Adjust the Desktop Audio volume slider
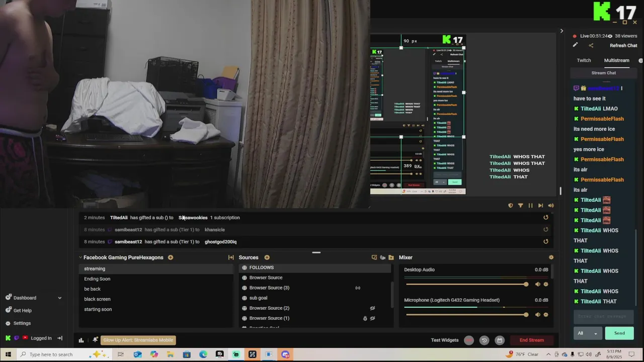 pyautogui.click(x=467, y=285)
